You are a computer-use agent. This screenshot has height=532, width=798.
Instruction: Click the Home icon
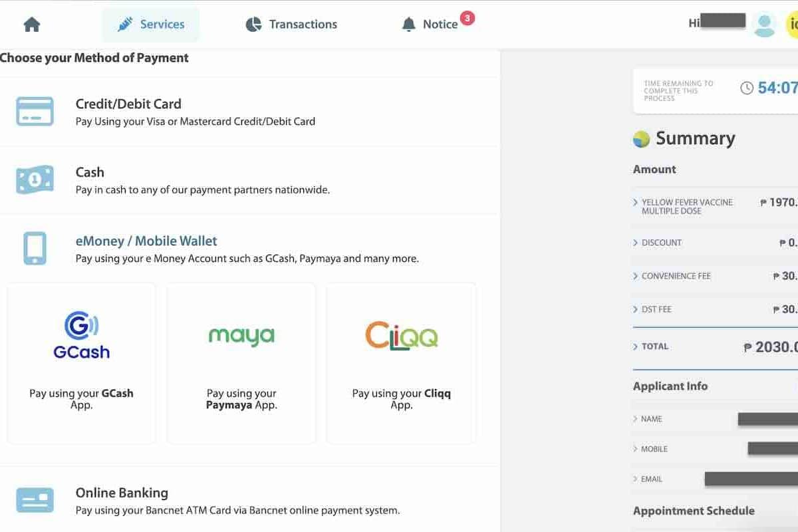tap(32, 25)
